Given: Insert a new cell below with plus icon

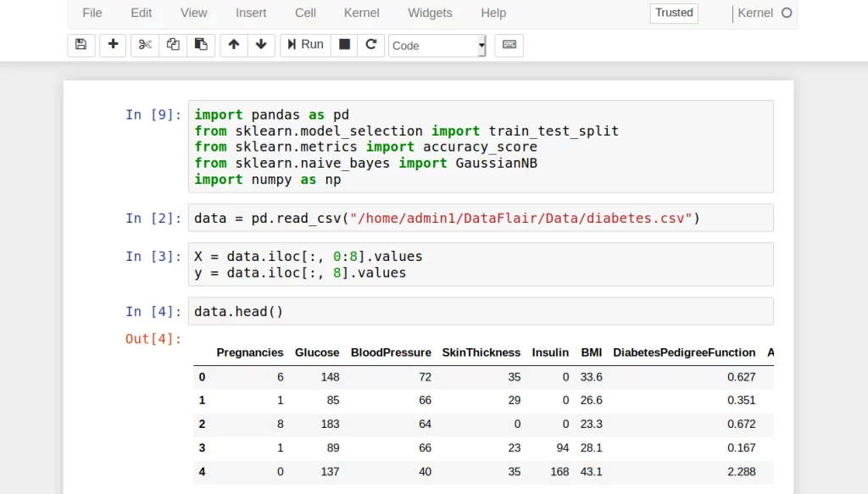Looking at the screenshot, I should tap(113, 45).
